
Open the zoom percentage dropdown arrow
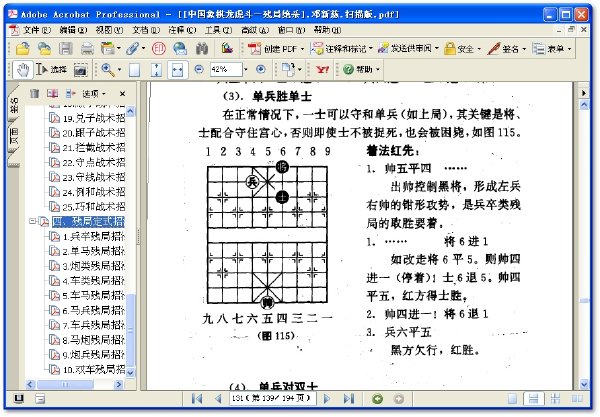[x=246, y=69]
